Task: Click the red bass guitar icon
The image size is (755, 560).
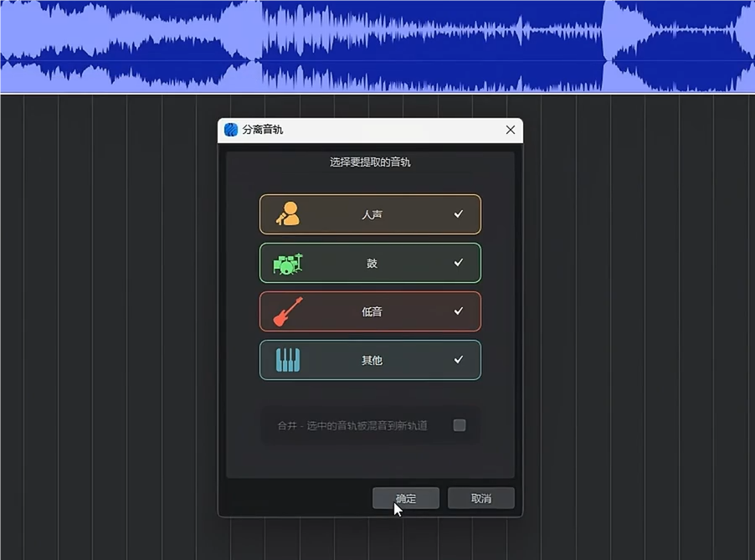Action: [x=288, y=311]
